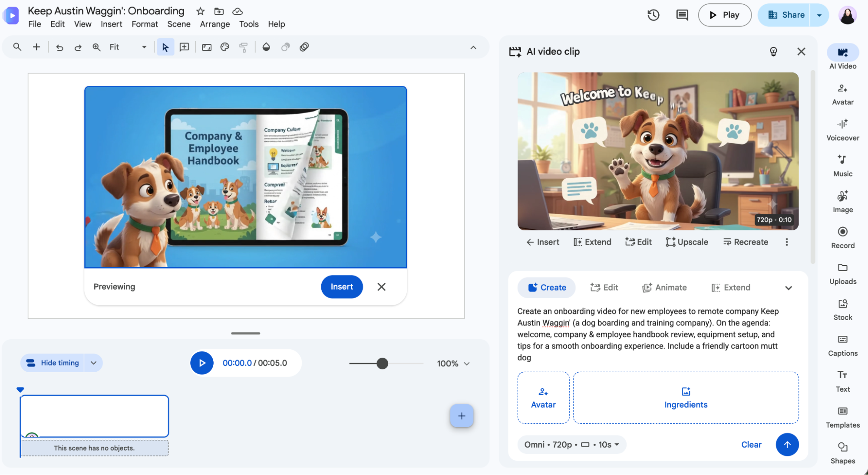Click the blue Insert button under preview

pyautogui.click(x=342, y=287)
